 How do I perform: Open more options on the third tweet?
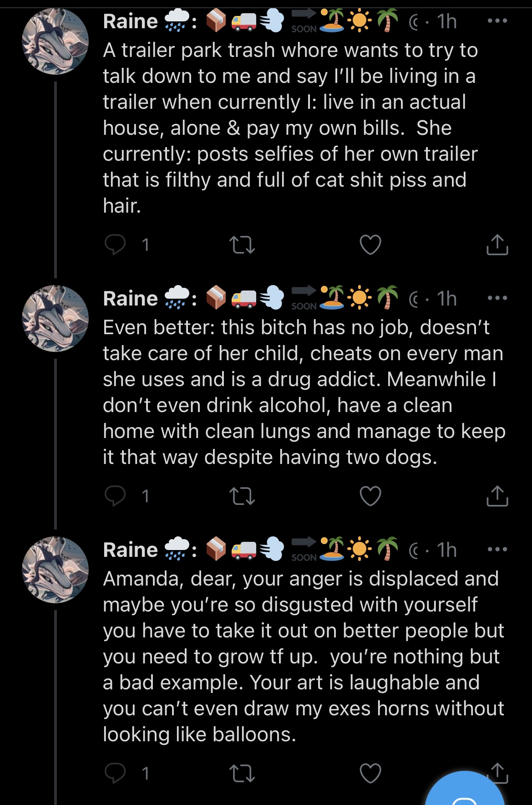pos(497,549)
